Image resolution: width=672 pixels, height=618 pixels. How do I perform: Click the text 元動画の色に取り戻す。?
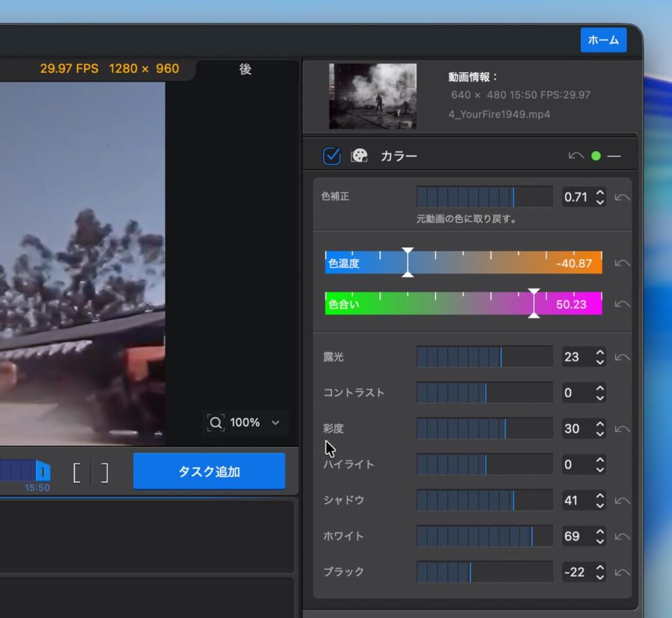(467, 218)
